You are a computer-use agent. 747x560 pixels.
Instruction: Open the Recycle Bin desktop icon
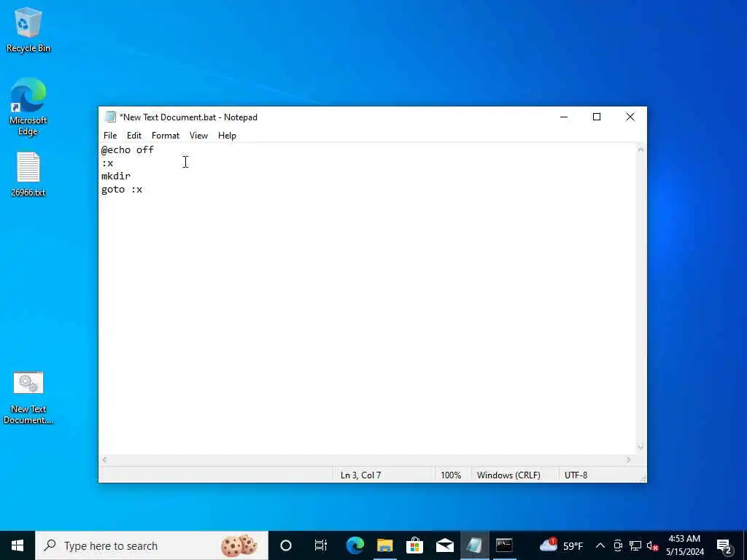pos(28,29)
